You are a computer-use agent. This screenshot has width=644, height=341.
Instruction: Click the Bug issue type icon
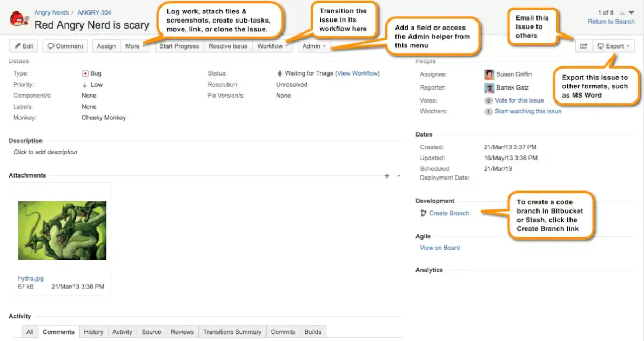85,73
